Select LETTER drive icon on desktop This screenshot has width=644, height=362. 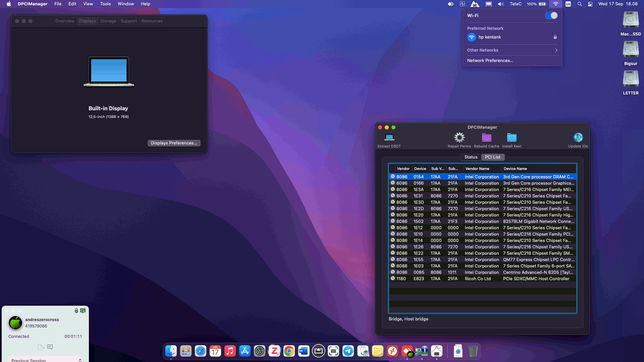pyautogui.click(x=631, y=82)
